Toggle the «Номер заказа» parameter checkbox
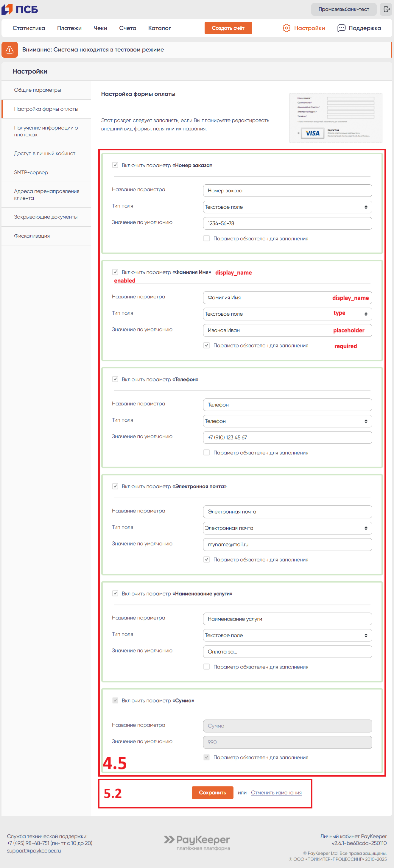The width and height of the screenshot is (394, 868). [x=115, y=165]
